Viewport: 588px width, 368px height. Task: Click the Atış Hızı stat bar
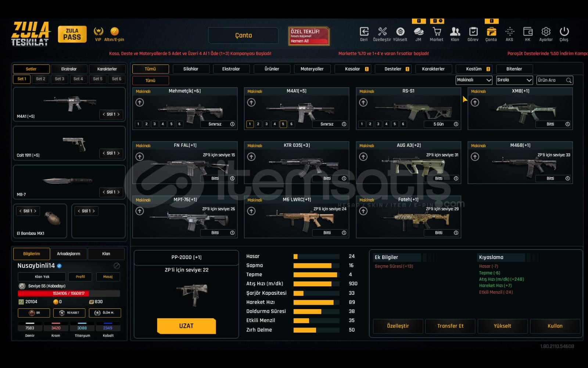(316, 284)
